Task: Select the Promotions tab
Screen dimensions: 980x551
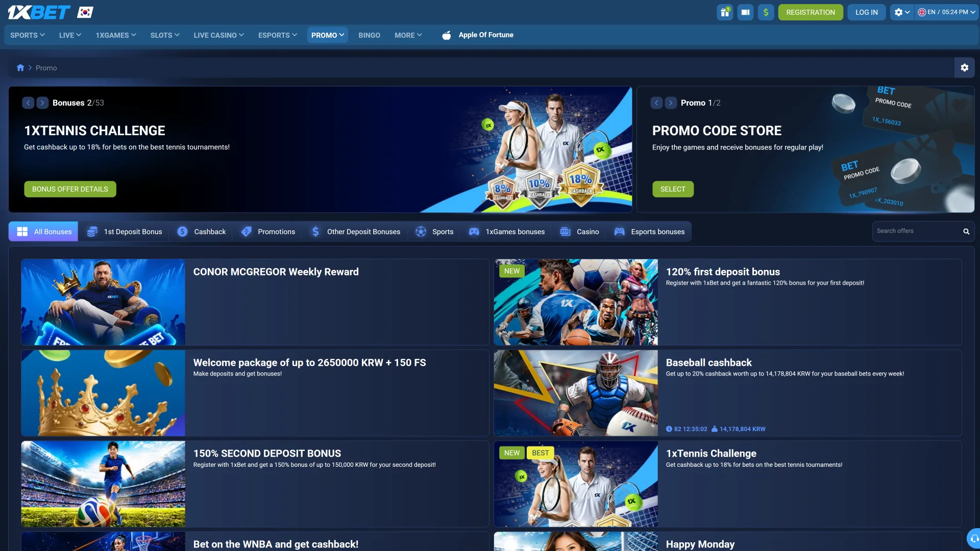Action: [268, 232]
